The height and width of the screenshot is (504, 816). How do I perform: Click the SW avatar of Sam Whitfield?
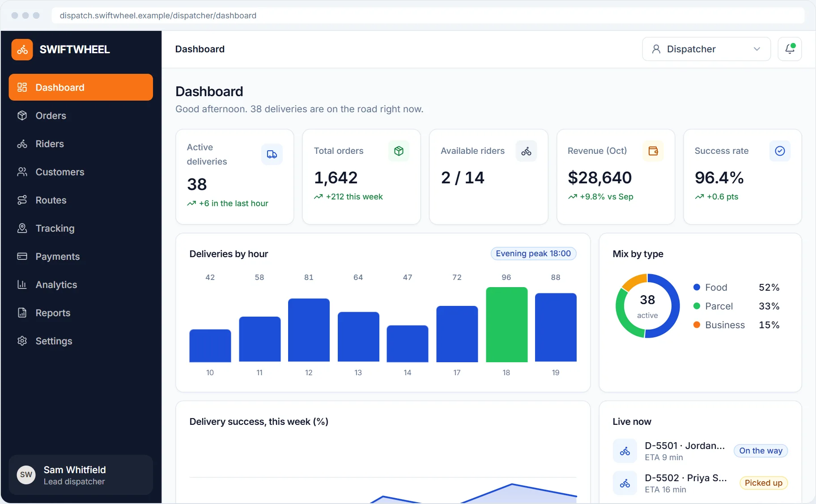tap(26, 475)
